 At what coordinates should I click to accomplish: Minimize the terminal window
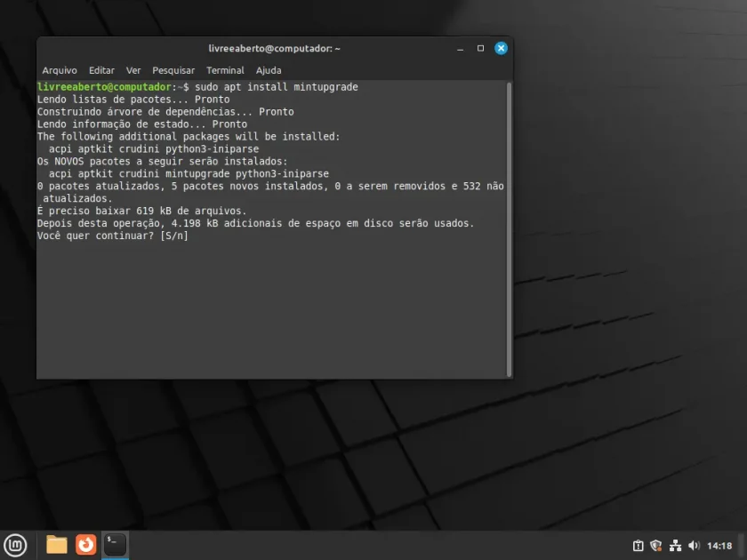pyautogui.click(x=461, y=49)
